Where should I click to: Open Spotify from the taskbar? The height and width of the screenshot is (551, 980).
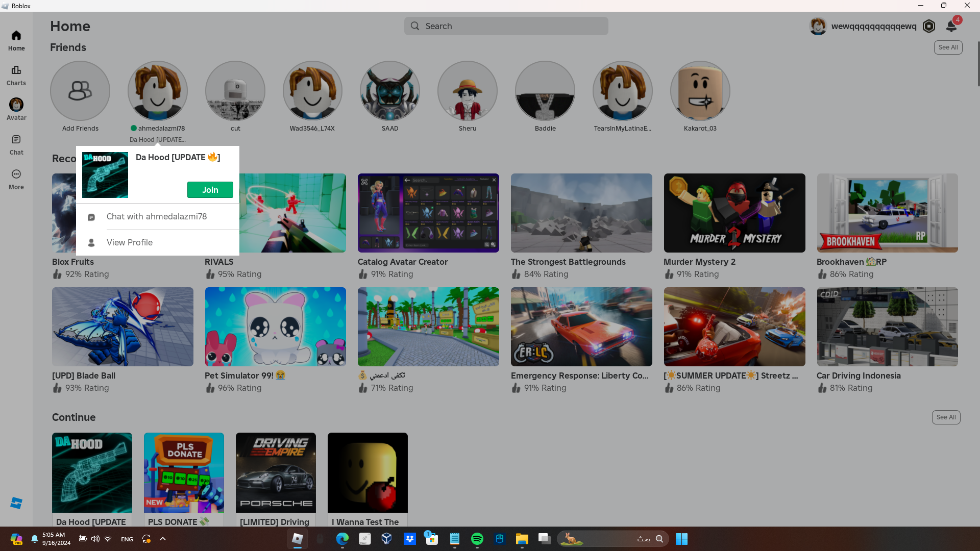coord(477,539)
